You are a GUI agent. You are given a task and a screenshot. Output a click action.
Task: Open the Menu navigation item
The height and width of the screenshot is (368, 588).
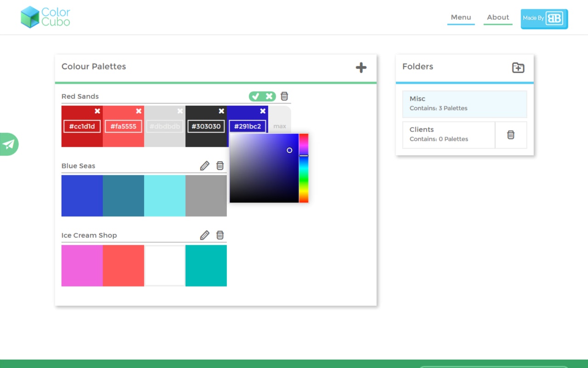461,17
